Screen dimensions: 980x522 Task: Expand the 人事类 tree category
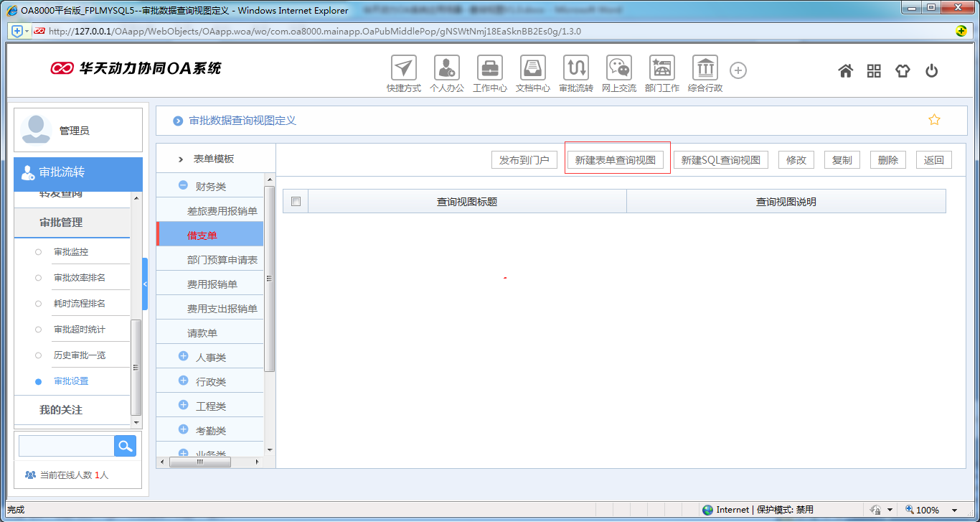pyautogui.click(x=183, y=356)
